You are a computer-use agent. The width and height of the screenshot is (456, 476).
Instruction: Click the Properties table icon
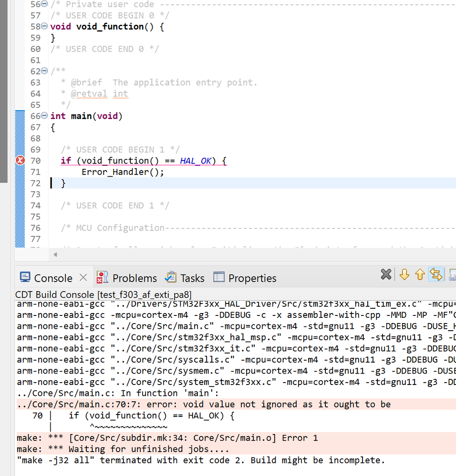coord(219,277)
